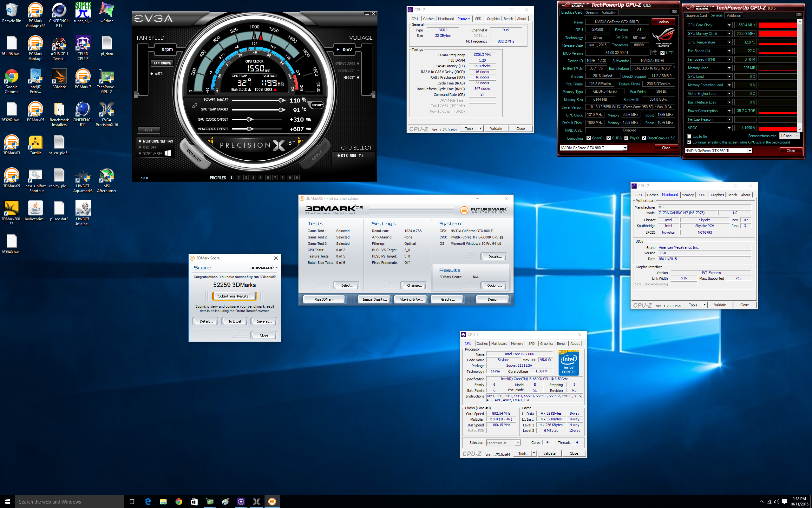This screenshot has width=812, height=508.
Task: Open PCMark Vantage x64 desktop icon
Action: click(x=35, y=15)
